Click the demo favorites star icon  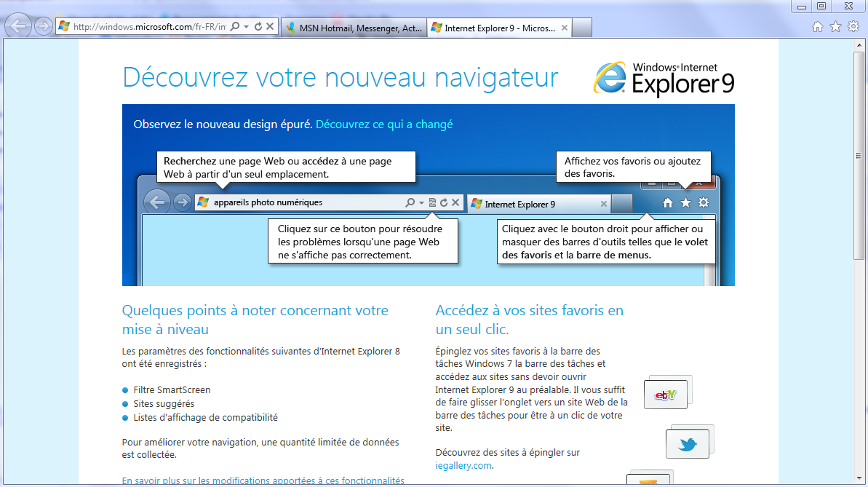(686, 203)
